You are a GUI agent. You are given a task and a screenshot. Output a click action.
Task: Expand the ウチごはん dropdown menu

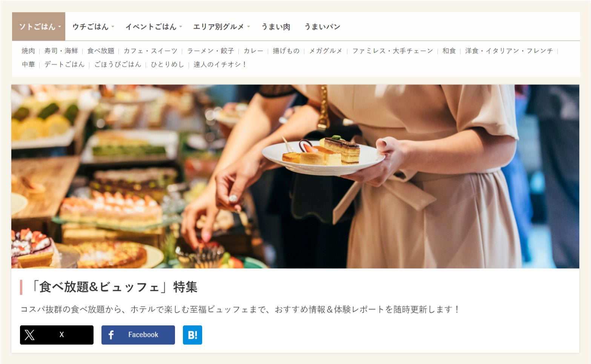point(93,27)
